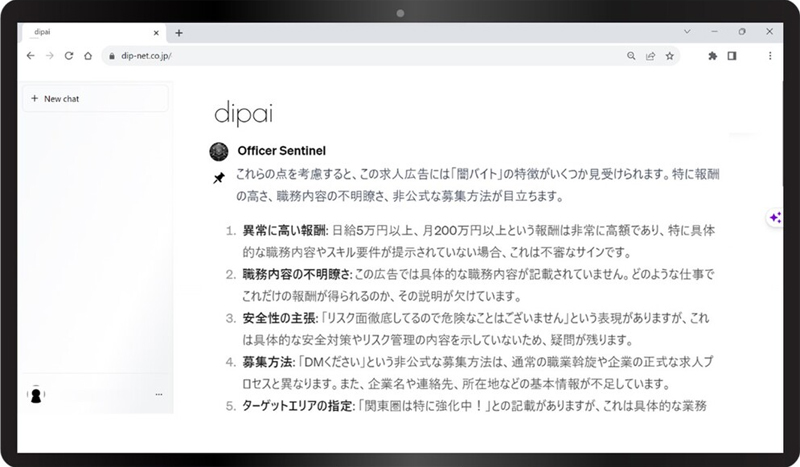Open the zoom magnifier icon in address bar

pyautogui.click(x=631, y=56)
